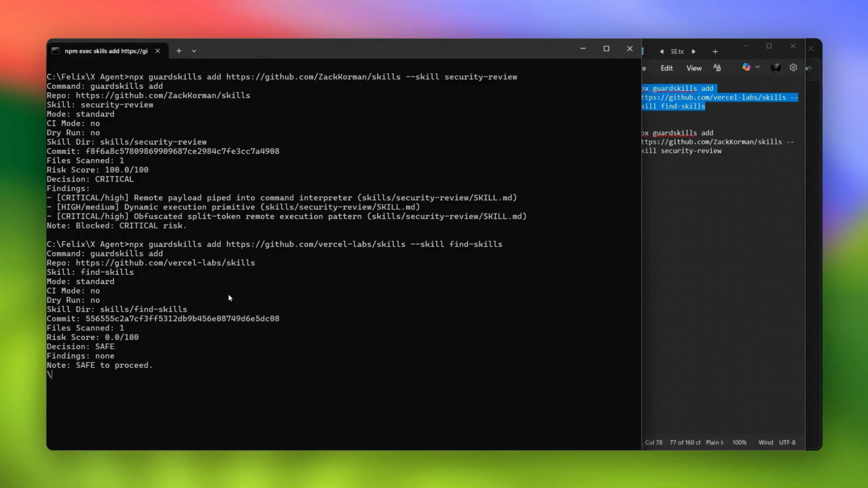
Task: Switch to the SE.tx tab in Notepad
Action: click(x=678, y=52)
